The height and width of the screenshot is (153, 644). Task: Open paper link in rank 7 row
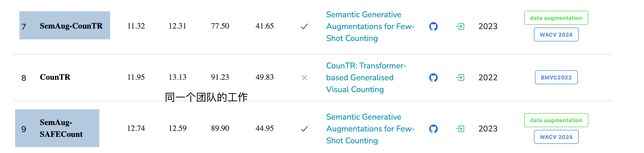coord(370,26)
